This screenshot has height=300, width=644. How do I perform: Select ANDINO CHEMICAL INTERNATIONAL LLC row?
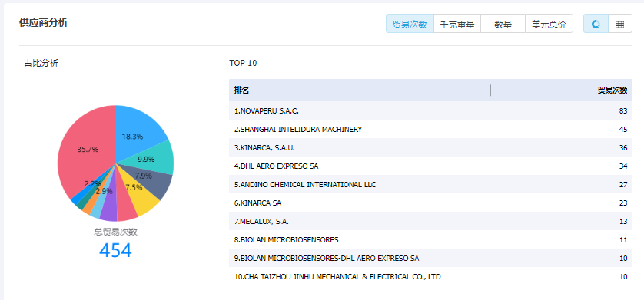(x=430, y=184)
